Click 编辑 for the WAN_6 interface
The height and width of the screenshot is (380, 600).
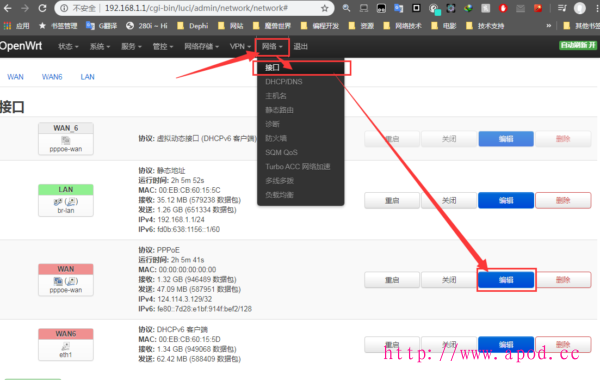(x=506, y=139)
